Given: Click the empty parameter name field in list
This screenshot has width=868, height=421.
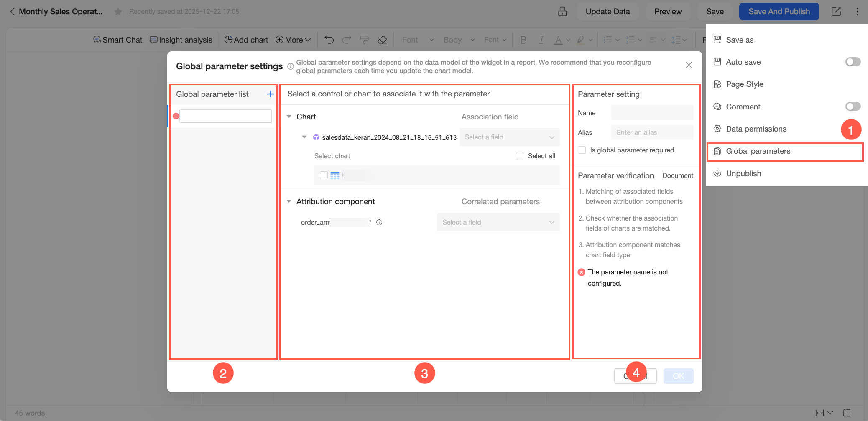Looking at the screenshot, I should coord(225,116).
